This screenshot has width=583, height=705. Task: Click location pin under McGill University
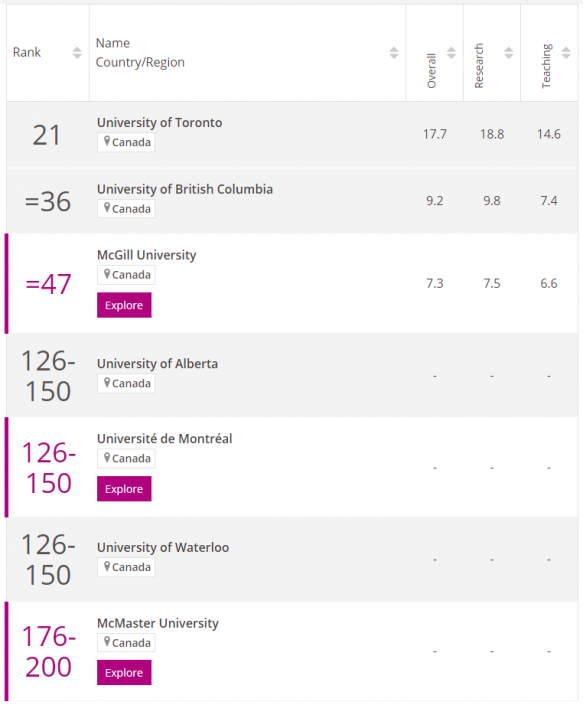(107, 274)
